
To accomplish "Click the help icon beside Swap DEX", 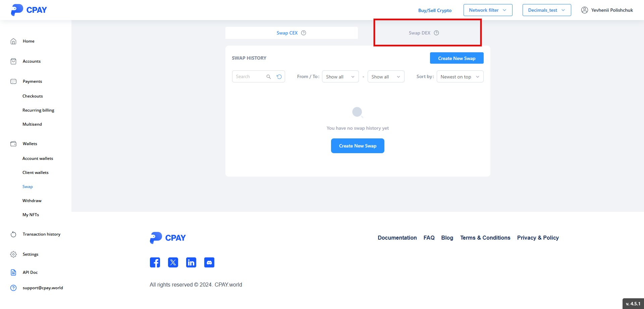I will pos(436,33).
